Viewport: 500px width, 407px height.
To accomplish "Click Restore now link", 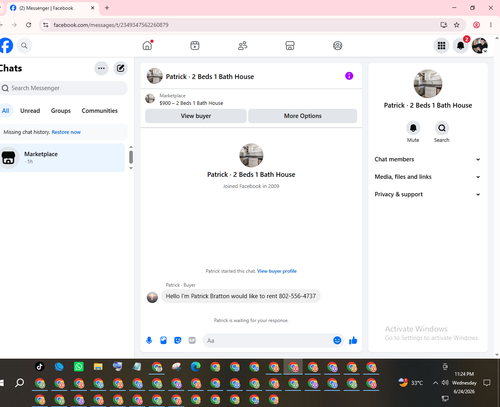I will point(66,132).
